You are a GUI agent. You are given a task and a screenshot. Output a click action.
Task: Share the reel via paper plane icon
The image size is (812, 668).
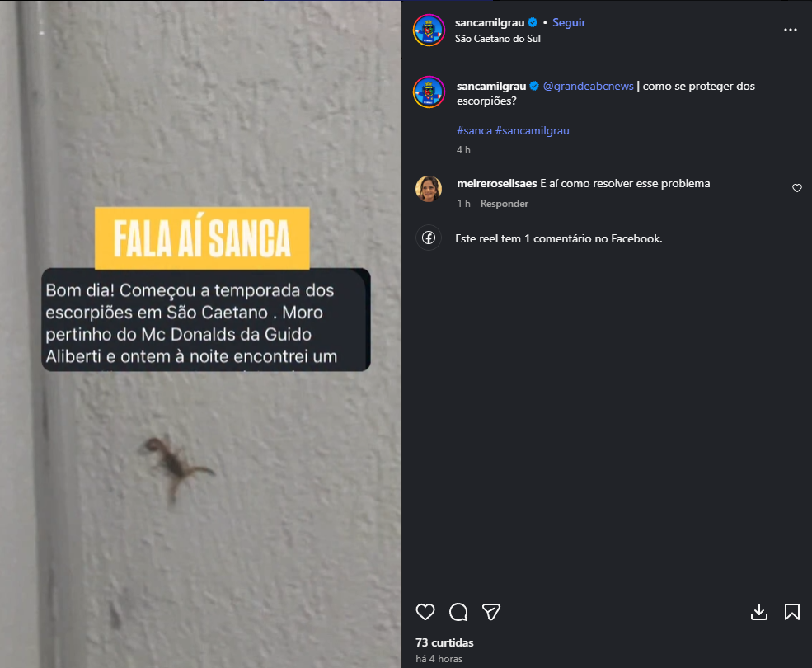point(491,612)
